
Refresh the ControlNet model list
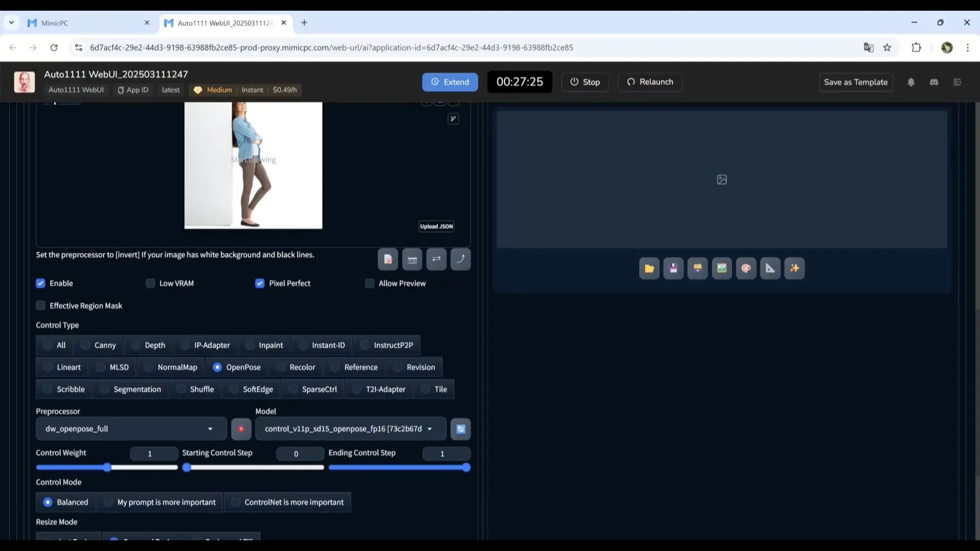(460, 429)
